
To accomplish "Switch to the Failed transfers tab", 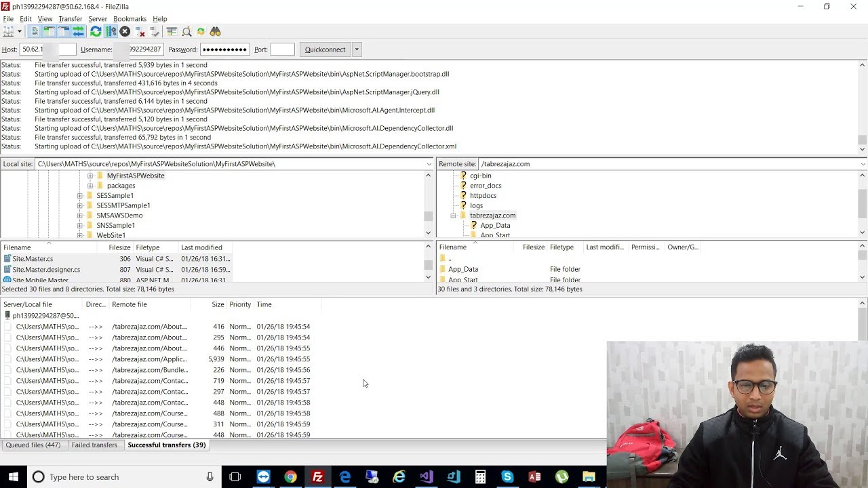I will point(94,445).
